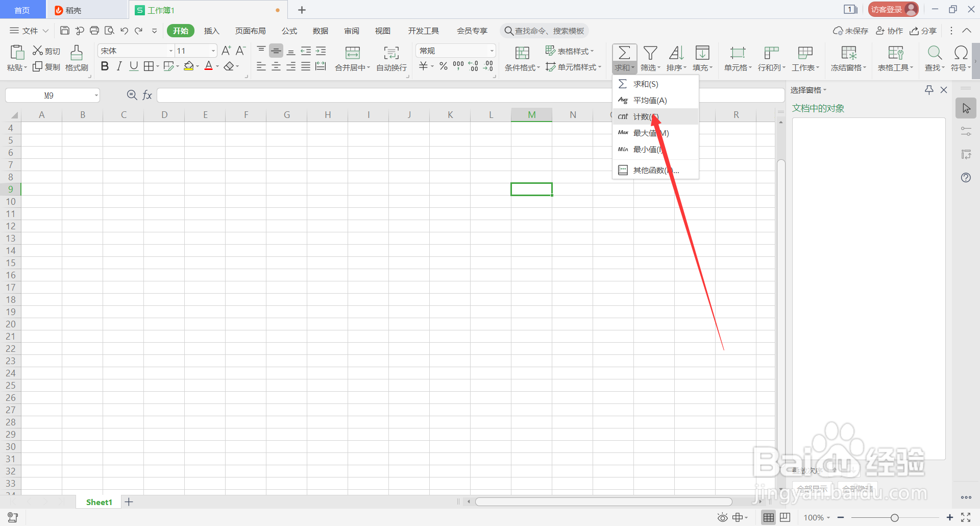Click the Name Box showing M9
980x526 pixels.
[x=48, y=95]
